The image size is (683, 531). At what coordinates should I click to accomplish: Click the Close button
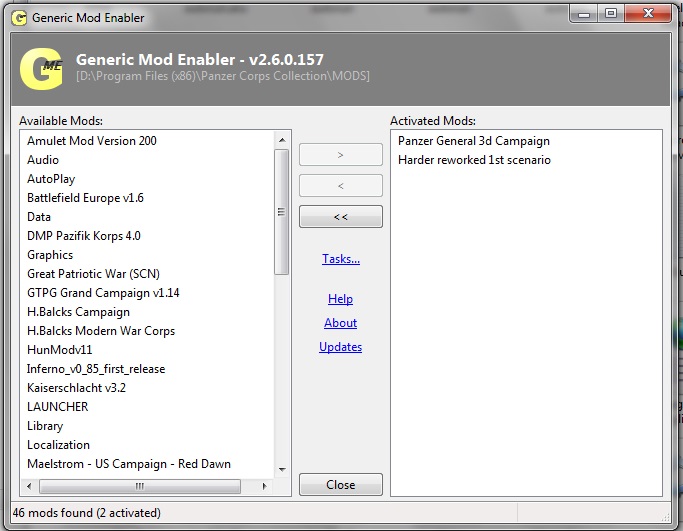[x=341, y=484]
